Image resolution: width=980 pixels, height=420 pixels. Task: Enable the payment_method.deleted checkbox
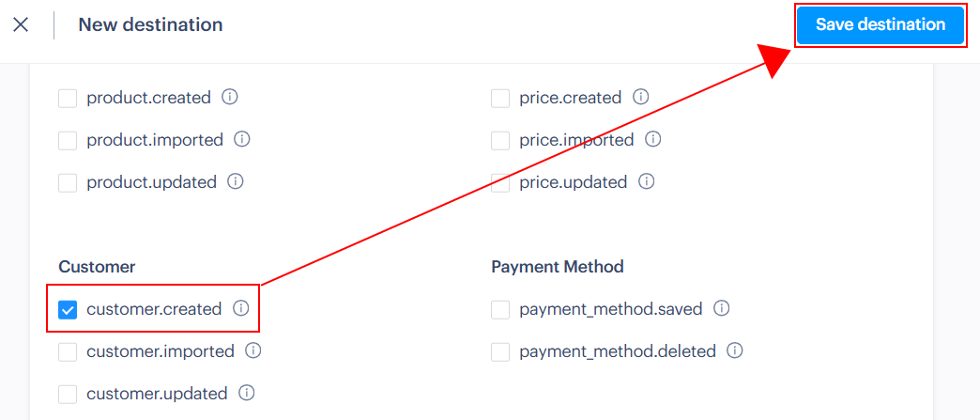pos(500,351)
